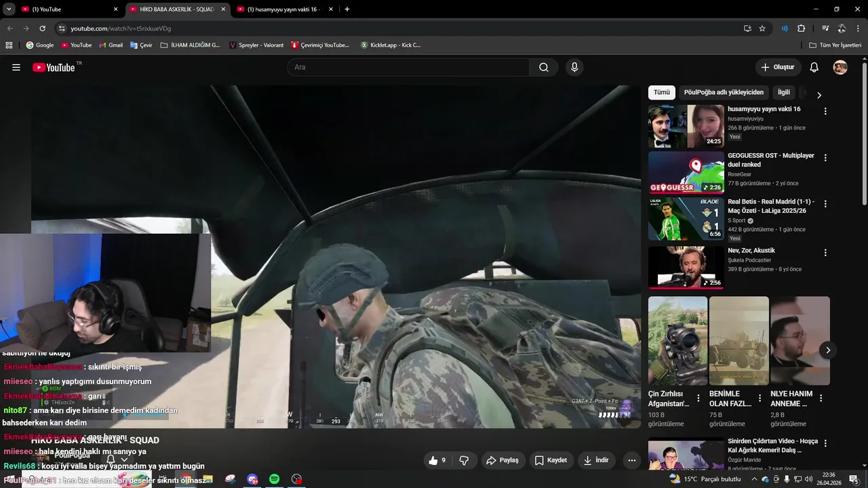Open options for NLYE HANIM ANNEME short
868x488 pixels.
[x=821, y=399]
